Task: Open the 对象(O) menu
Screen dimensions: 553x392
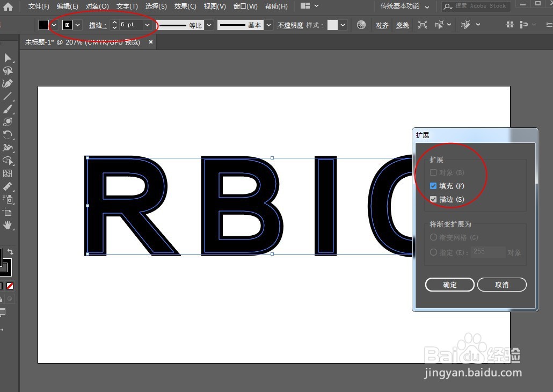Action: tap(97, 6)
